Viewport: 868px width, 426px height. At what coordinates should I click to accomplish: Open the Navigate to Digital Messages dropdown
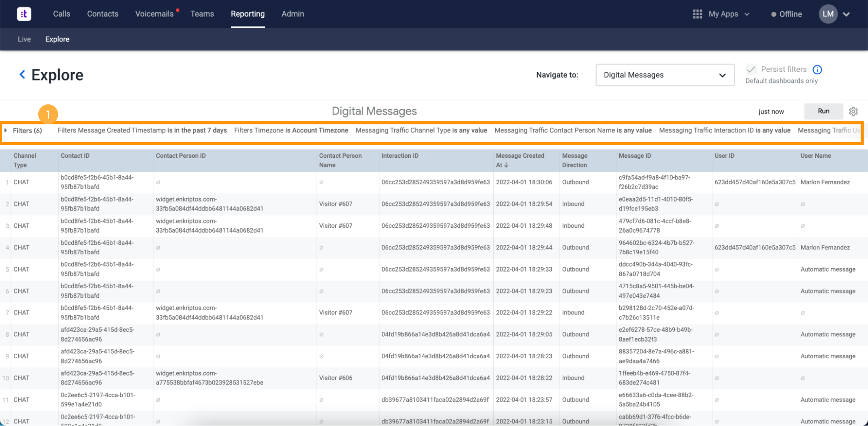[x=665, y=75]
